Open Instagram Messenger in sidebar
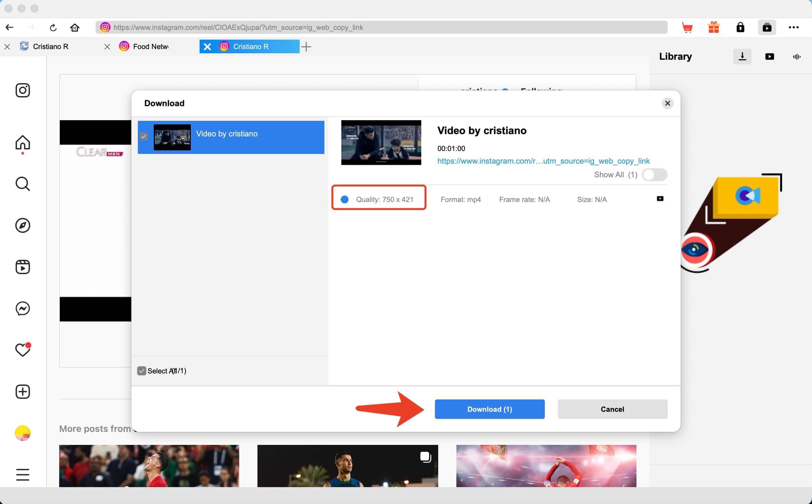 pyautogui.click(x=23, y=308)
